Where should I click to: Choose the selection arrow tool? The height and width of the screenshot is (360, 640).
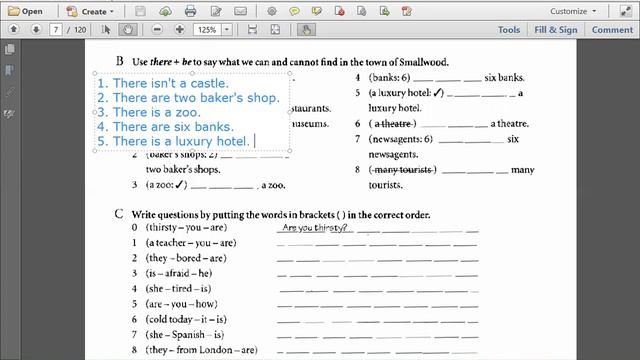pyautogui.click(x=106, y=29)
